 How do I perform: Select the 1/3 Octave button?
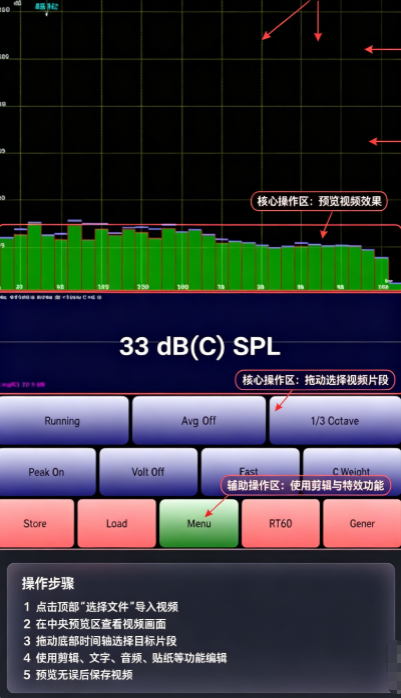(x=335, y=420)
